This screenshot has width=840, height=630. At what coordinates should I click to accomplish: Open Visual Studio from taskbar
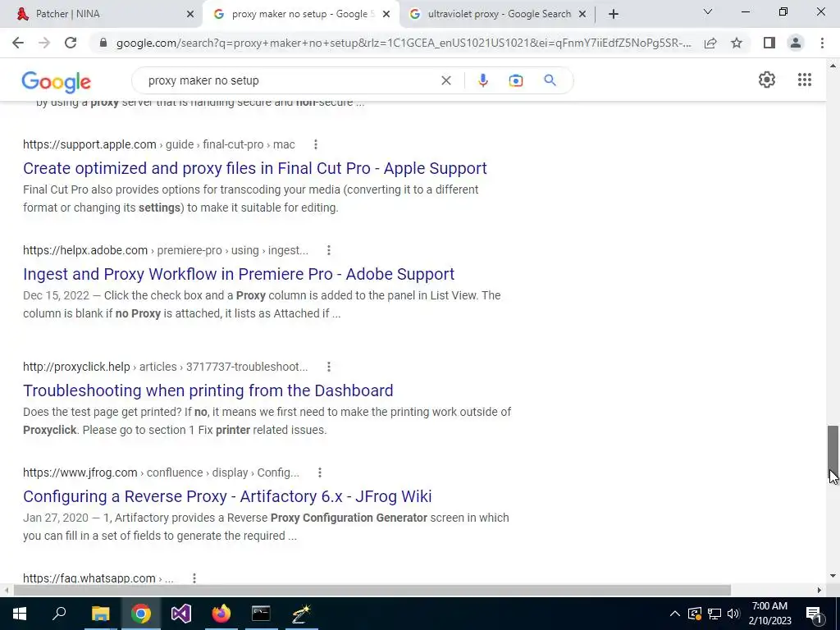click(181, 614)
